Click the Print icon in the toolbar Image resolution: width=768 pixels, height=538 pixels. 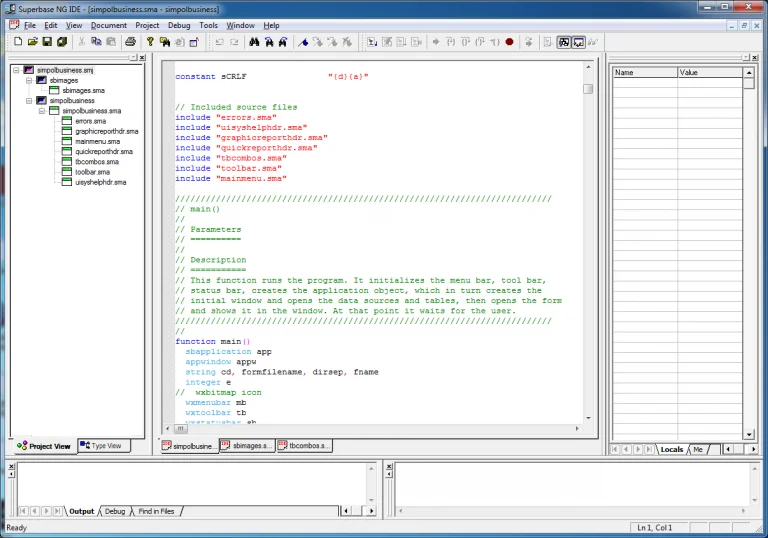[x=129, y=42]
